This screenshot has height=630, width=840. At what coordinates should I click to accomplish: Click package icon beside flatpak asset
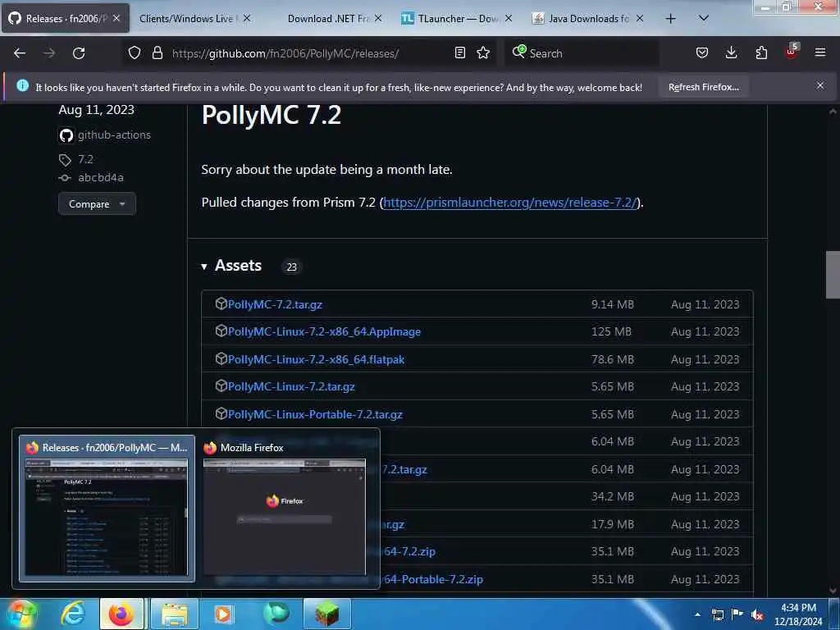tap(221, 358)
